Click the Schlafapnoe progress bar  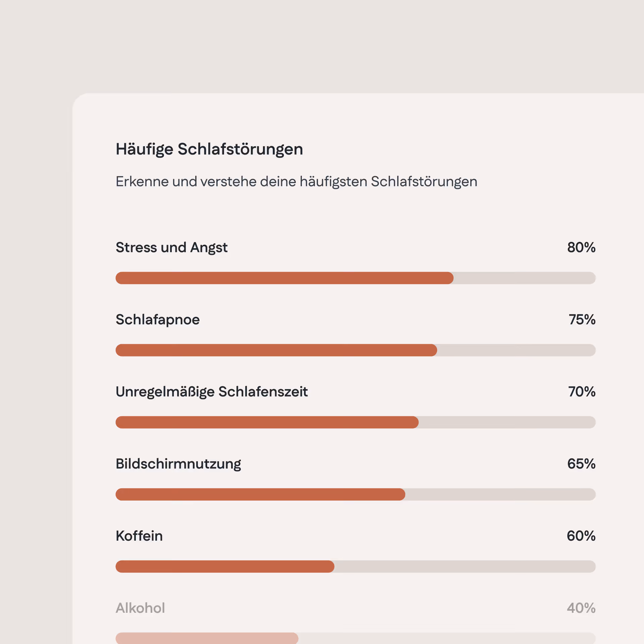click(356, 350)
